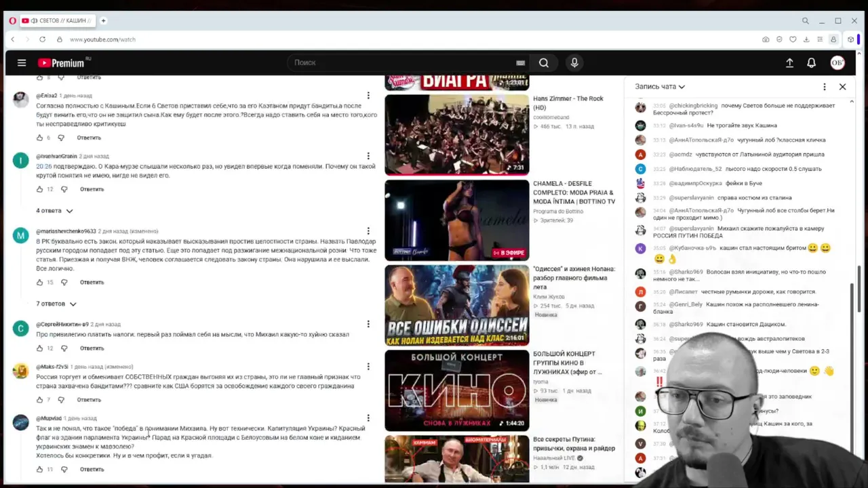Bookmark the page with the heart icon
The height and width of the screenshot is (488, 868).
pos(793,39)
